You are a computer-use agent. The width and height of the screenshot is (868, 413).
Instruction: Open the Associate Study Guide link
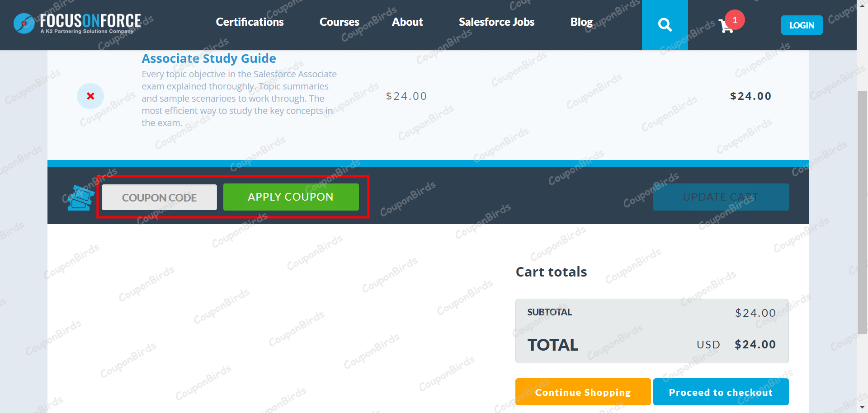(x=208, y=58)
